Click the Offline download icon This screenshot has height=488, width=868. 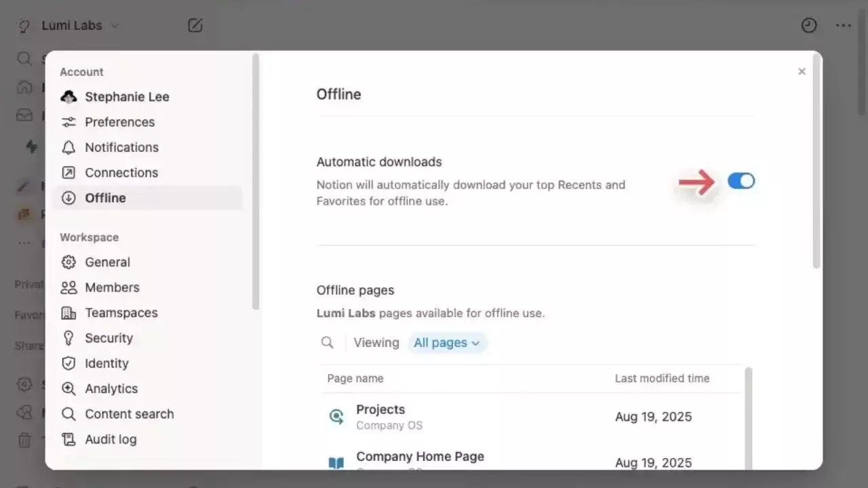click(68, 198)
